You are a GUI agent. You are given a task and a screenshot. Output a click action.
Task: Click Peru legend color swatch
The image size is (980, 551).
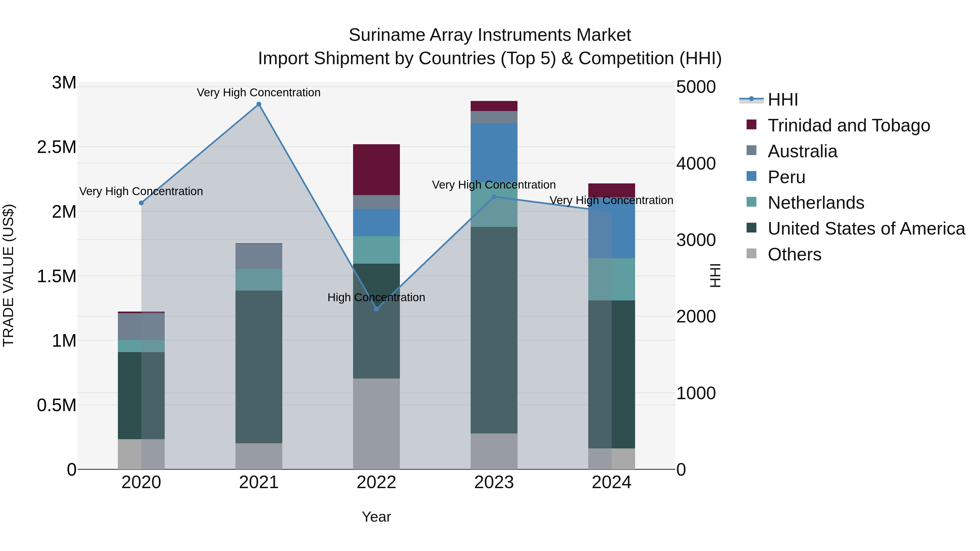click(x=751, y=176)
